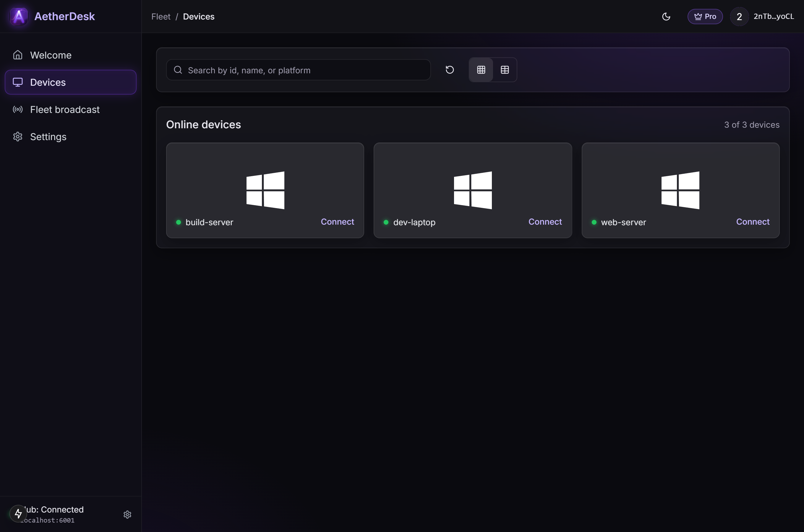This screenshot has width=804, height=532.
Task: Click the hub lightning bolt icon
Action: [18, 514]
